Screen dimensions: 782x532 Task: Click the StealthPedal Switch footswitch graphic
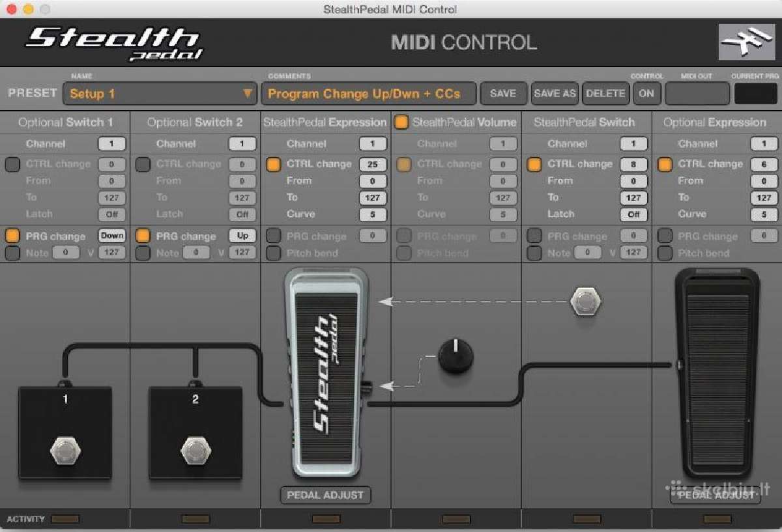(585, 301)
